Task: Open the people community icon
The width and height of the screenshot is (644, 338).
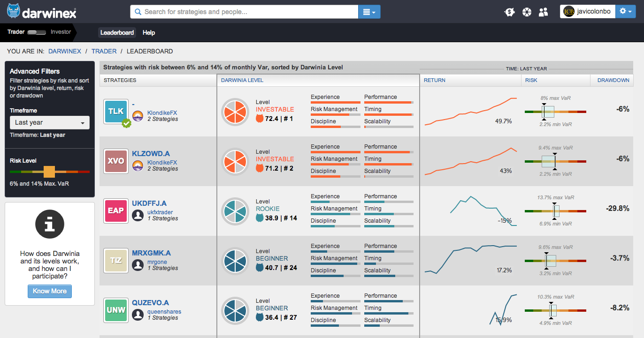Action: click(x=544, y=12)
